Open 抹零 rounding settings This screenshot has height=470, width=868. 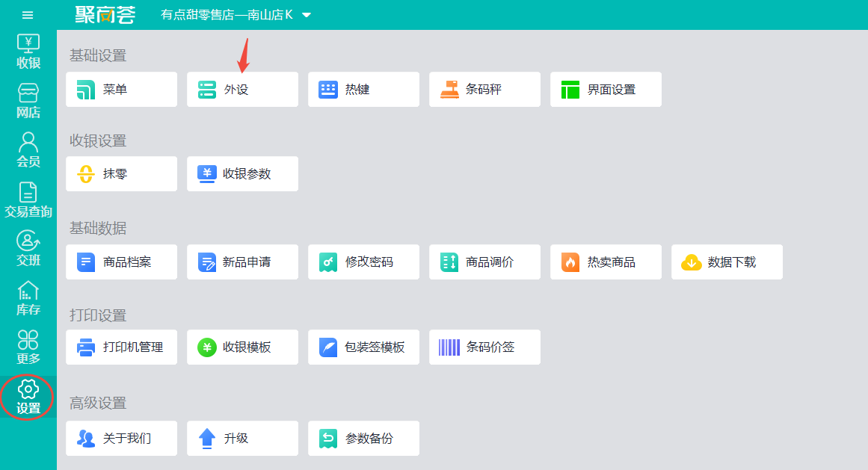coord(121,174)
